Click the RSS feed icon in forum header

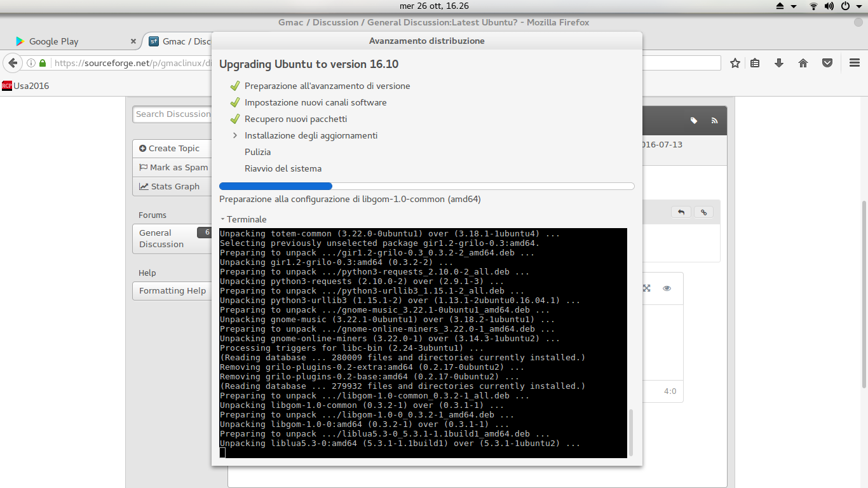pos(714,121)
